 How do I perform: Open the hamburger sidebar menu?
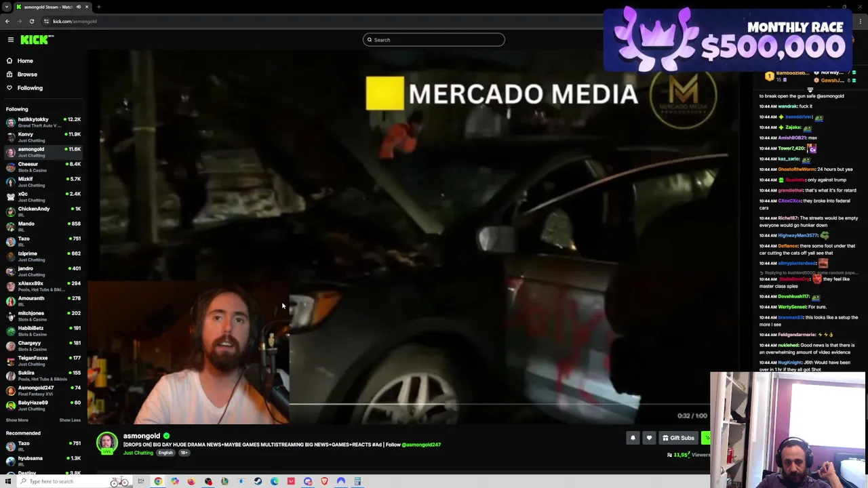tap(11, 40)
